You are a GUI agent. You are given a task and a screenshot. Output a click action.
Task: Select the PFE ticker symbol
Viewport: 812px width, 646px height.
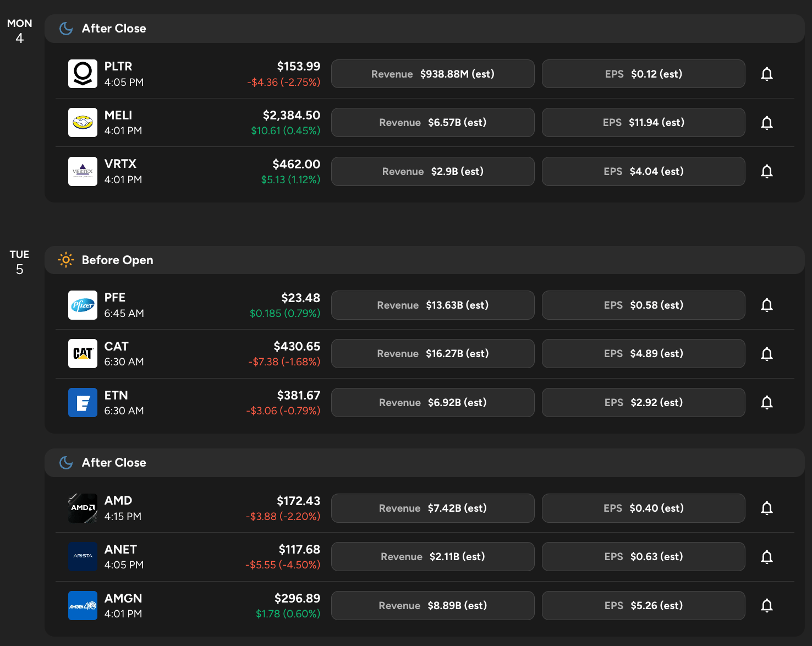click(x=115, y=298)
